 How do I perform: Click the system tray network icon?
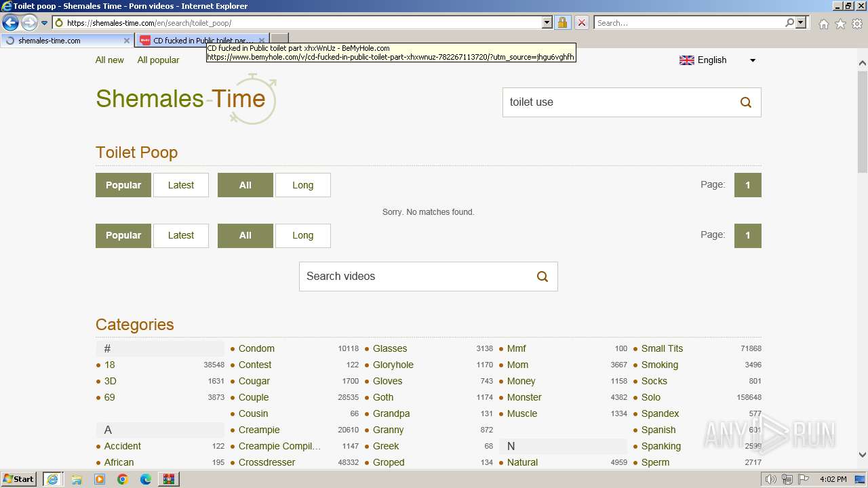pyautogui.click(x=787, y=479)
